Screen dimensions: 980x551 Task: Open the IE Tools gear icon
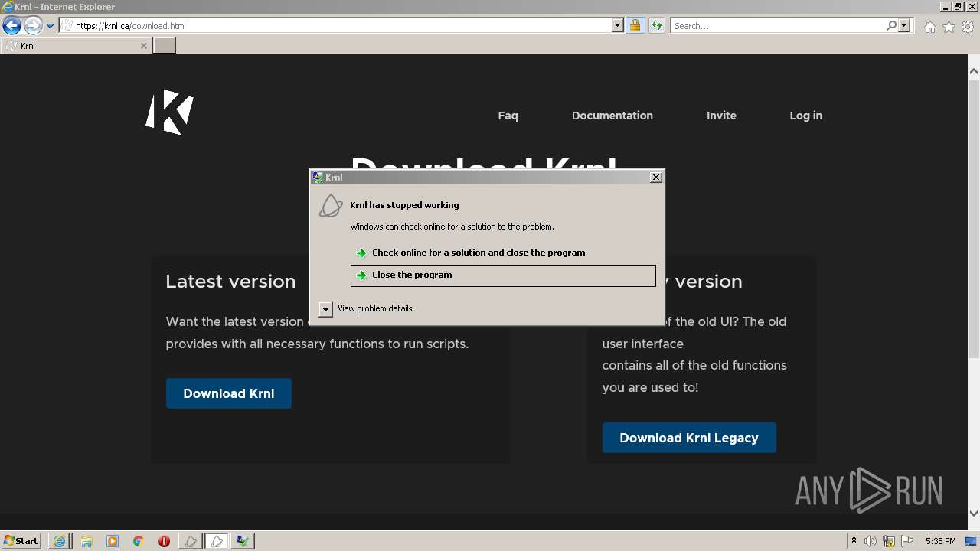pyautogui.click(x=968, y=27)
